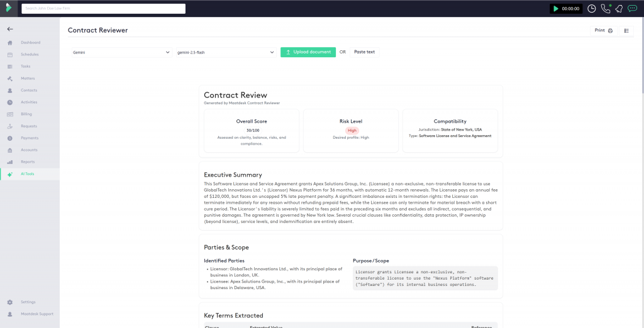
Task: Click the AI Tools sparkle icon
Action: pos(10,174)
